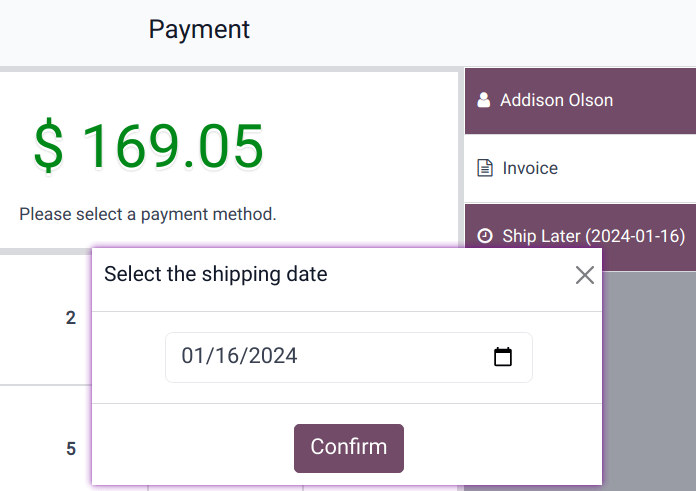The height and width of the screenshot is (491, 696).
Task: Confirm the selected shipping date
Action: (x=348, y=448)
